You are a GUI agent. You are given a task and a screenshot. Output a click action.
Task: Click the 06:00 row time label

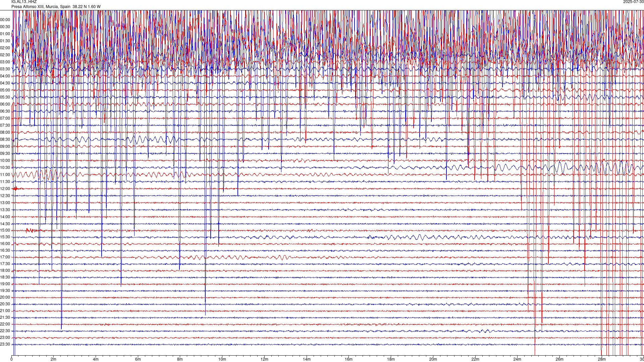coord(5,104)
